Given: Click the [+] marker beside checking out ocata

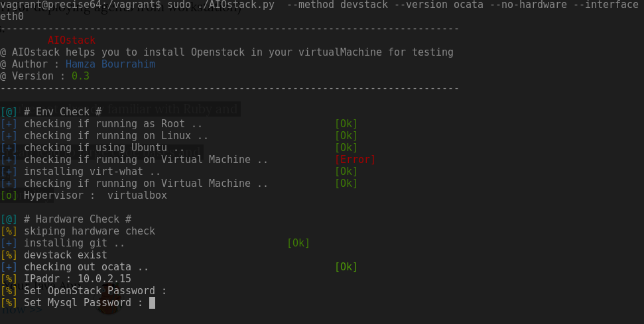Looking at the screenshot, I should click(9, 267).
